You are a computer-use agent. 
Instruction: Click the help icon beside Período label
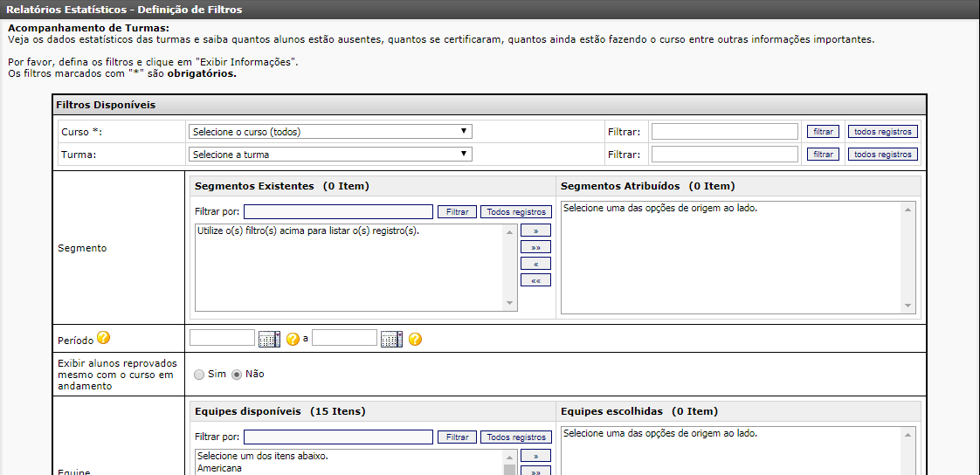[x=103, y=338]
